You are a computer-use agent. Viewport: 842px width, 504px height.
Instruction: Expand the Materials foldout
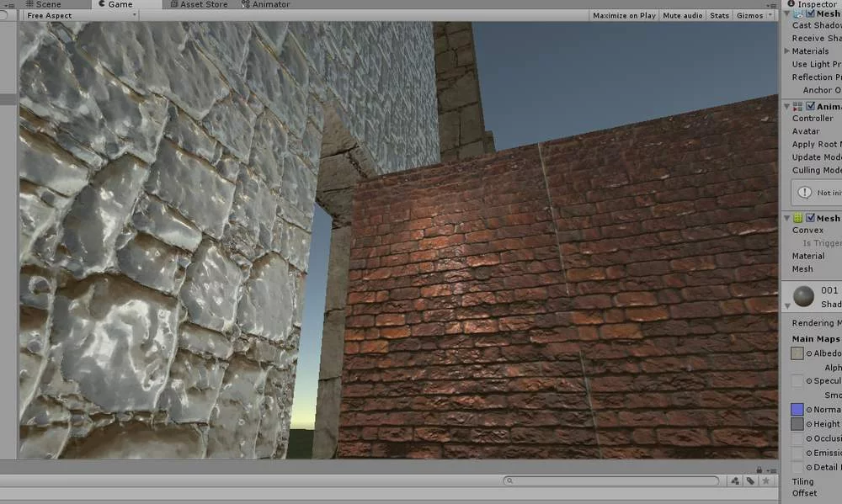coord(786,51)
